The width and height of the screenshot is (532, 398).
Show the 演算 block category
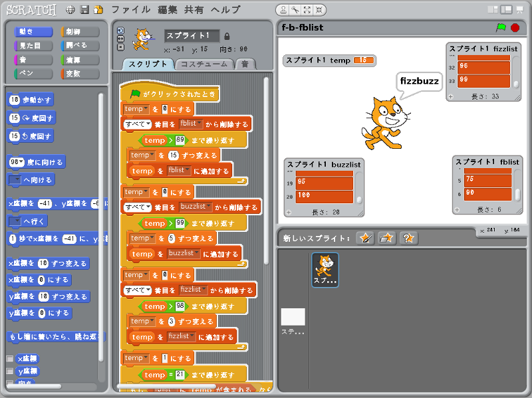[x=80, y=60]
